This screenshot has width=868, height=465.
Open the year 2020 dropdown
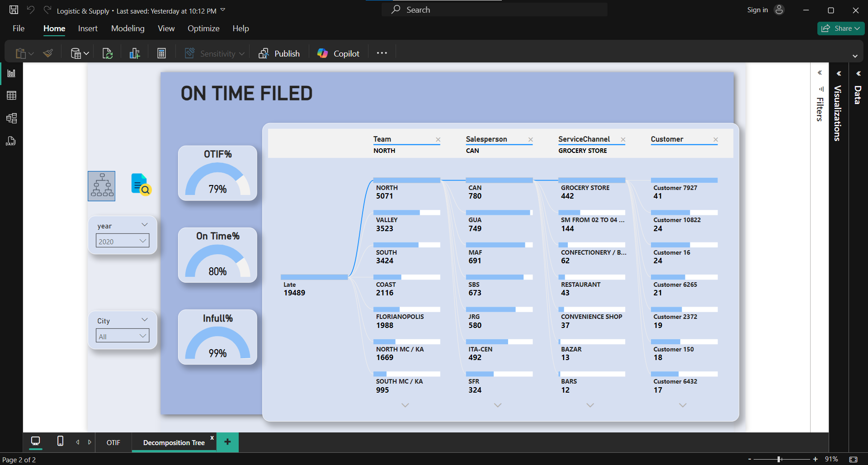pyautogui.click(x=123, y=241)
